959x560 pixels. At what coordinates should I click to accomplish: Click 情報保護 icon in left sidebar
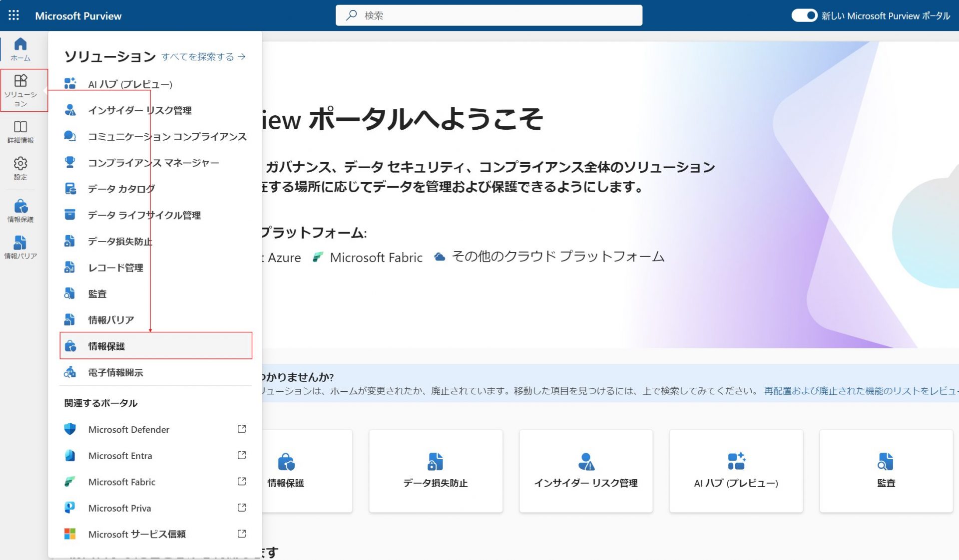[20, 211]
